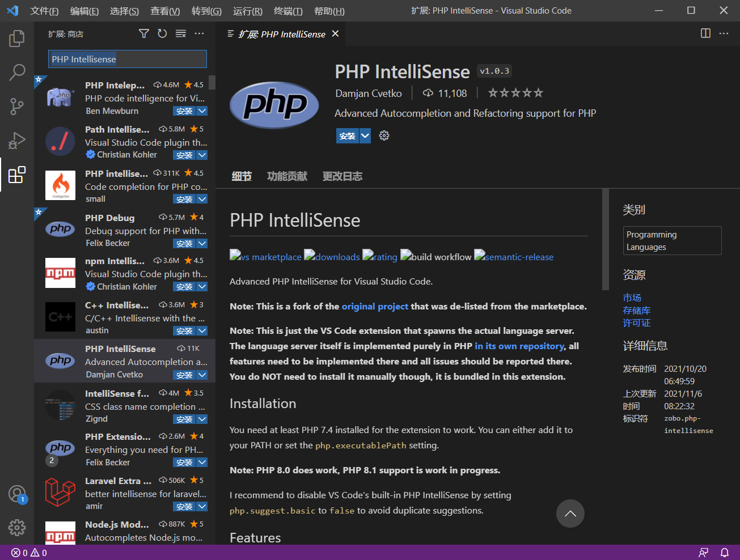Screen dimensions: 740x560
Task: Select the Node.js Modules extension entry
Action: [125, 531]
